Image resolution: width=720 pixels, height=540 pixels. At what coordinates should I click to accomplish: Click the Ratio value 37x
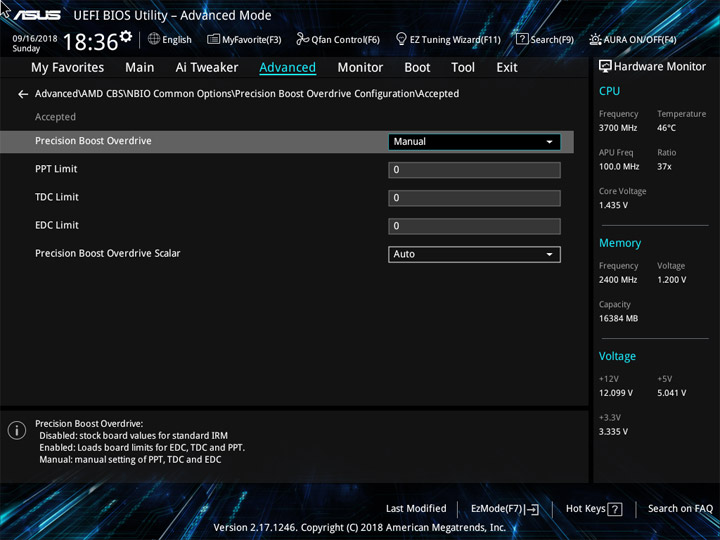point(664,167)
